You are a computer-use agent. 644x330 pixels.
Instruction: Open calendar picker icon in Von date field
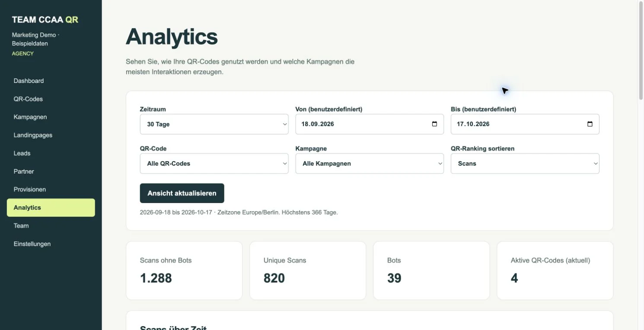[x=434, y=124]
